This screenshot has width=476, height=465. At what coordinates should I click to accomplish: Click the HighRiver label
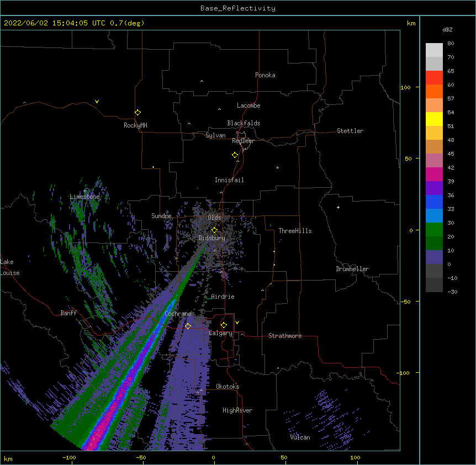[237, 410]
